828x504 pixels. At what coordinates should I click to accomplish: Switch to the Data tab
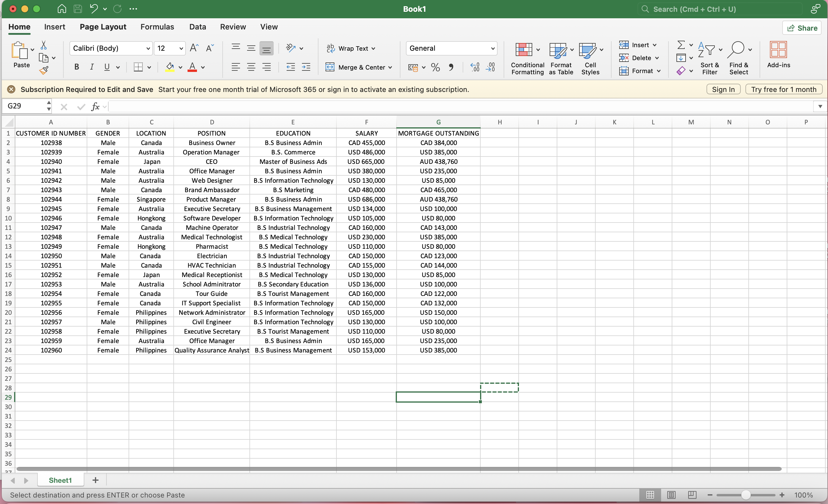pyautogui.click(x=197, y=27)
